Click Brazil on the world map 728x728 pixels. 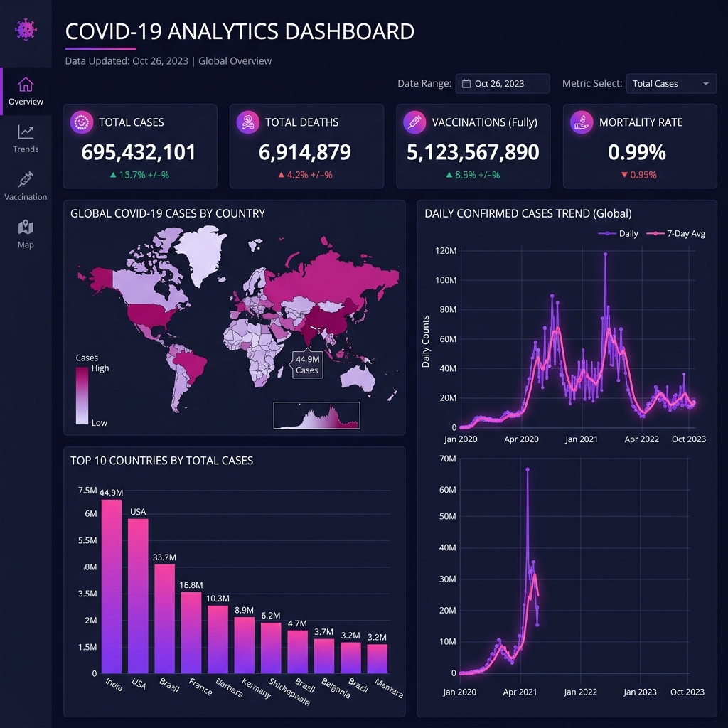click(191, 365)
